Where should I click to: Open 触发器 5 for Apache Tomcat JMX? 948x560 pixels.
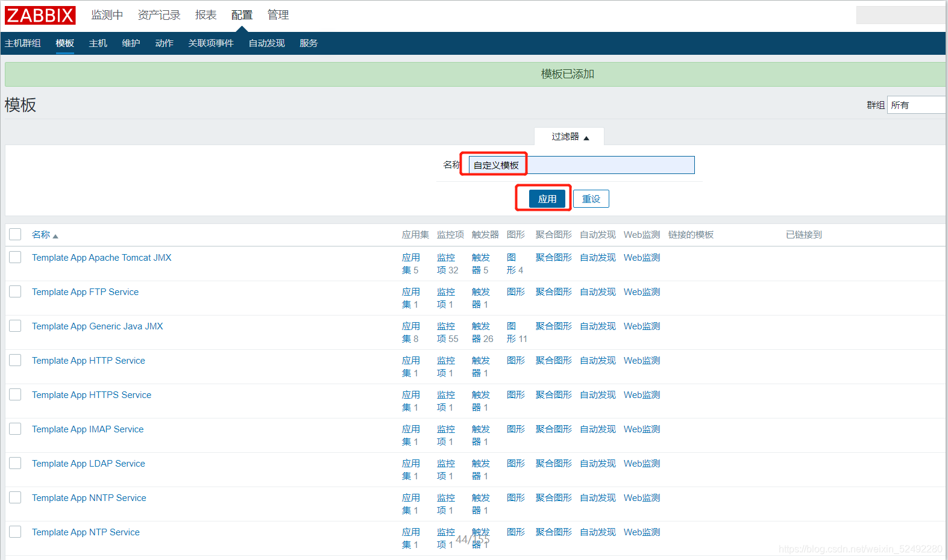click(481, 264)
